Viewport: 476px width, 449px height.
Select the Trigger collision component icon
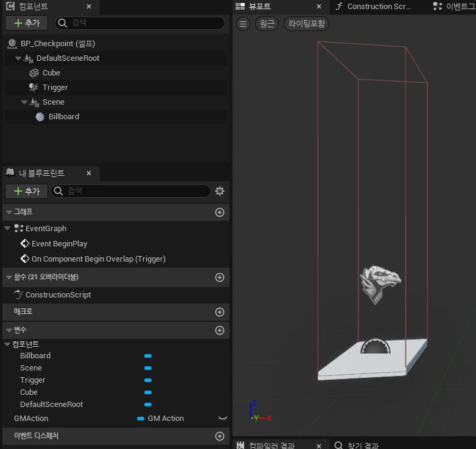pyautogui.click(x=33, y=88)
